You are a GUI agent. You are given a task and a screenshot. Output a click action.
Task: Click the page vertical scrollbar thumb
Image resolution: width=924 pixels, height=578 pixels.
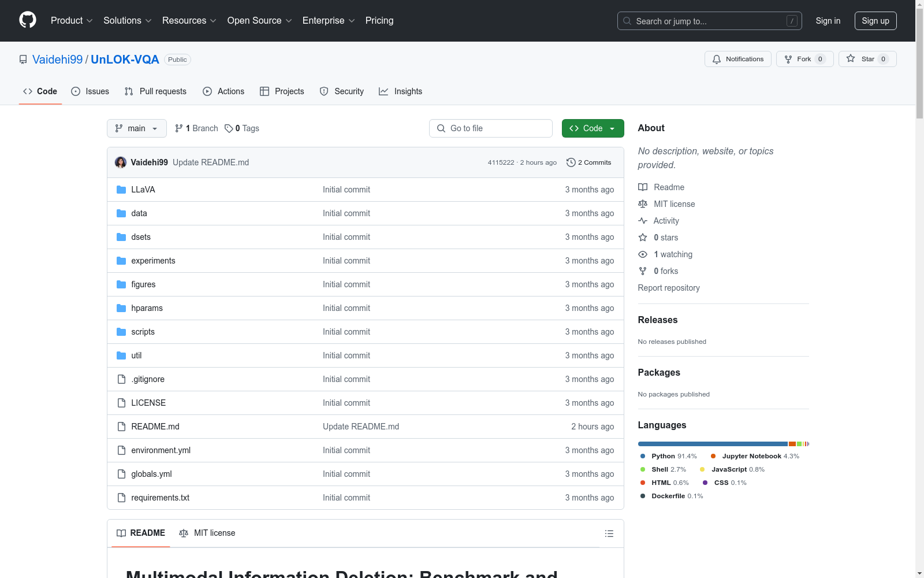[x=919, y=64]
